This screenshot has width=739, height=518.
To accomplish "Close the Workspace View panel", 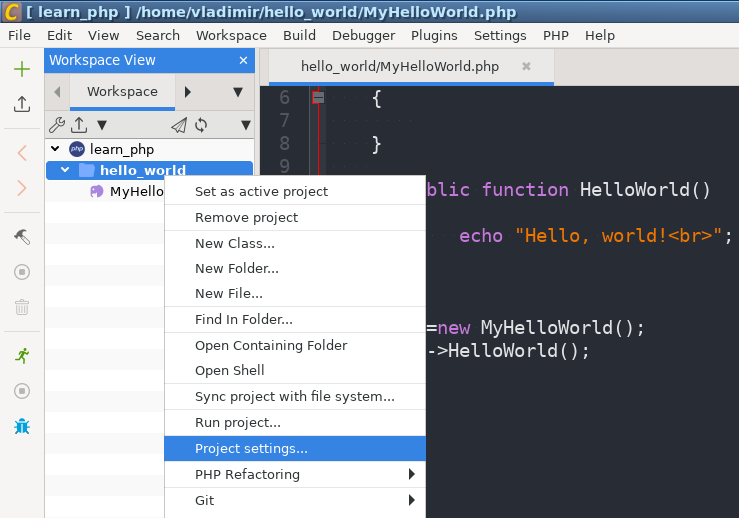I will click(x=243, y=60).
